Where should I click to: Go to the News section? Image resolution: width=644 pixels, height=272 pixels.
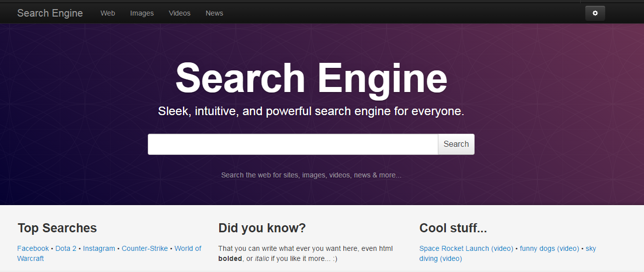tap(214, 13)
